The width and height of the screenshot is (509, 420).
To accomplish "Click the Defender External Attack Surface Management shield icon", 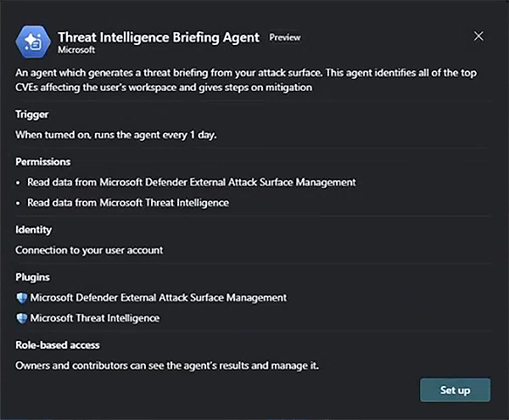I will click(22, 298).
